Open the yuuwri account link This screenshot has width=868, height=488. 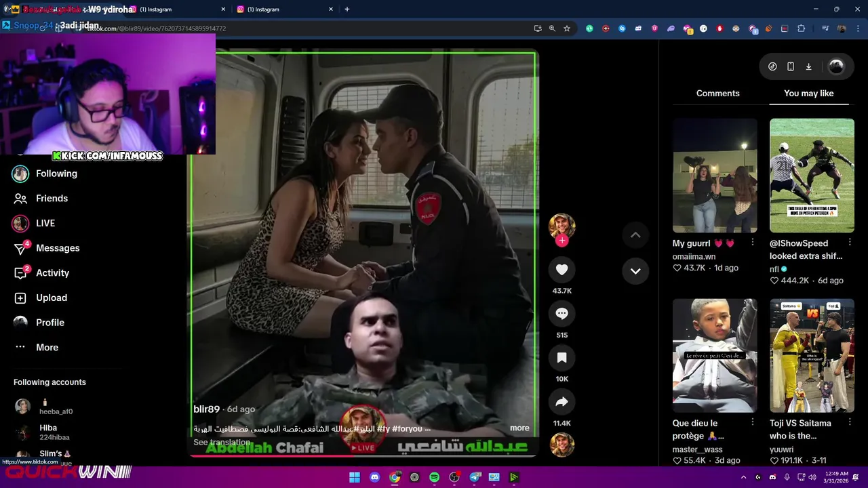point(783,449)
